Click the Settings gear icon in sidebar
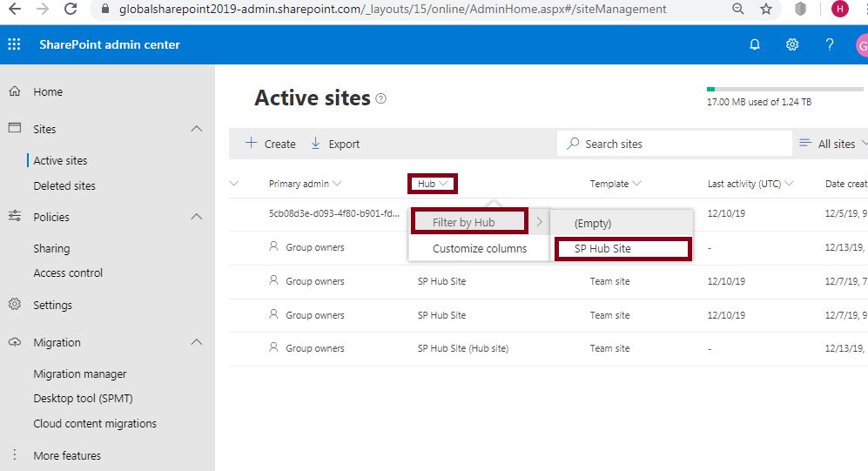The width and height of the screenshot is (868, 471). [x=15, y=304]
